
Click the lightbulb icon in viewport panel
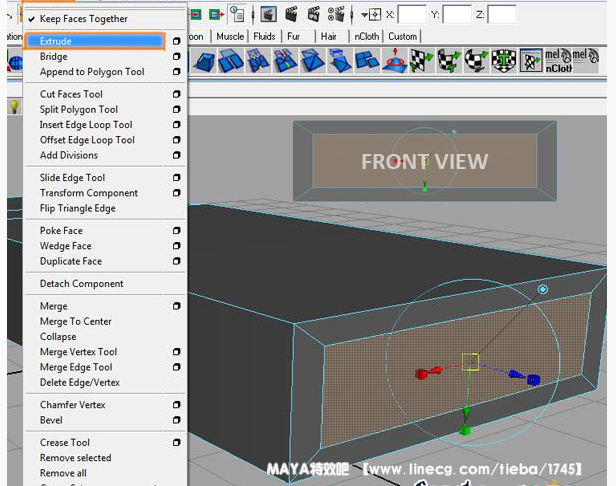tap(15, 106)
